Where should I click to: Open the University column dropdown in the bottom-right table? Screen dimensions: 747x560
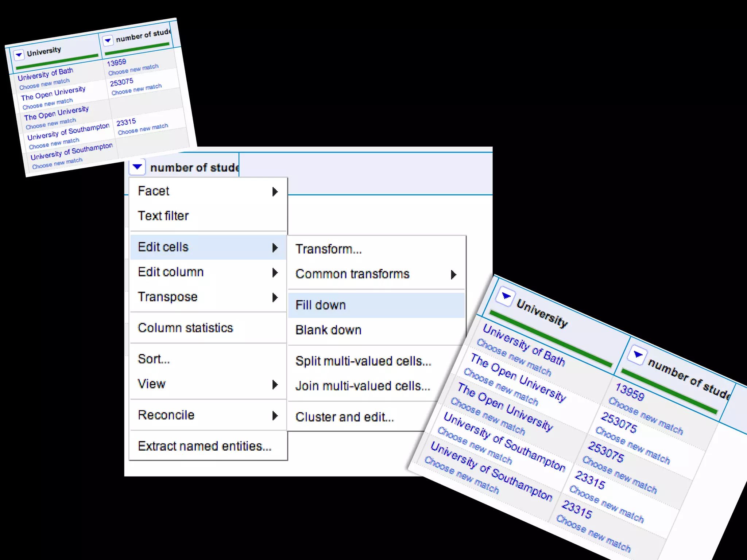[506, 296]
